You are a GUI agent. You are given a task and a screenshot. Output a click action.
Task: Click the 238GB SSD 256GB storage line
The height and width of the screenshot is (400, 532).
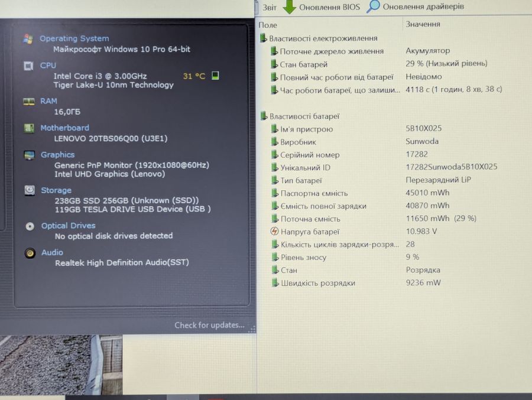126,200
